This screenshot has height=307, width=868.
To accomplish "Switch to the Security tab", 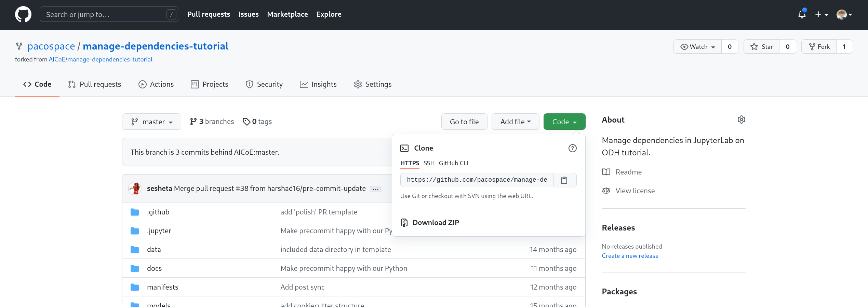I will click(x=264, y=84).
